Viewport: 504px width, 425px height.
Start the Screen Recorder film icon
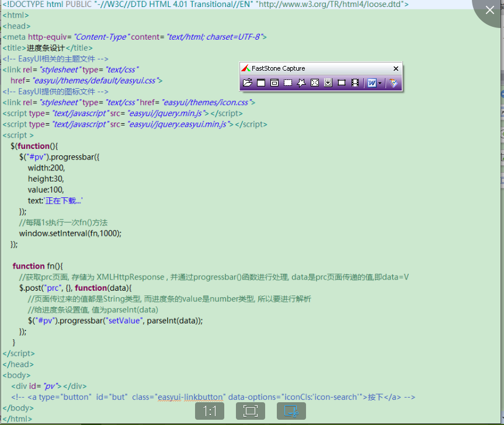pyautogui.click(x=355, y=83)
